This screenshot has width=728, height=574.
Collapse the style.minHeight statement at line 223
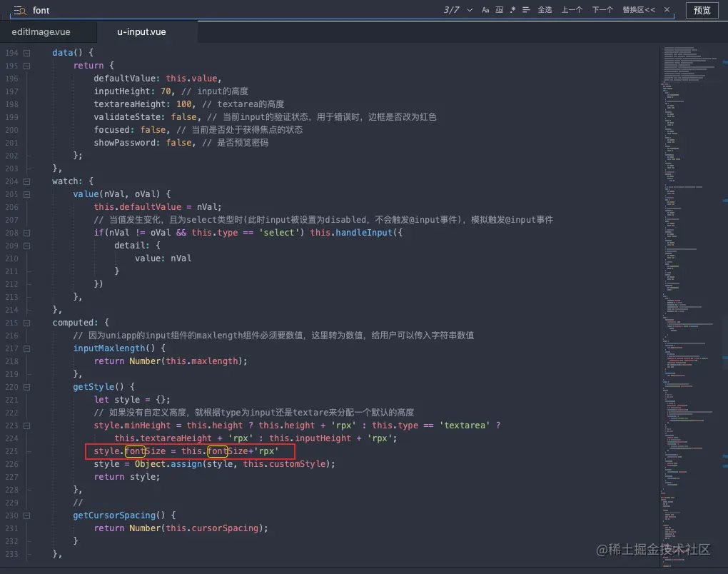tap(27, 426)
